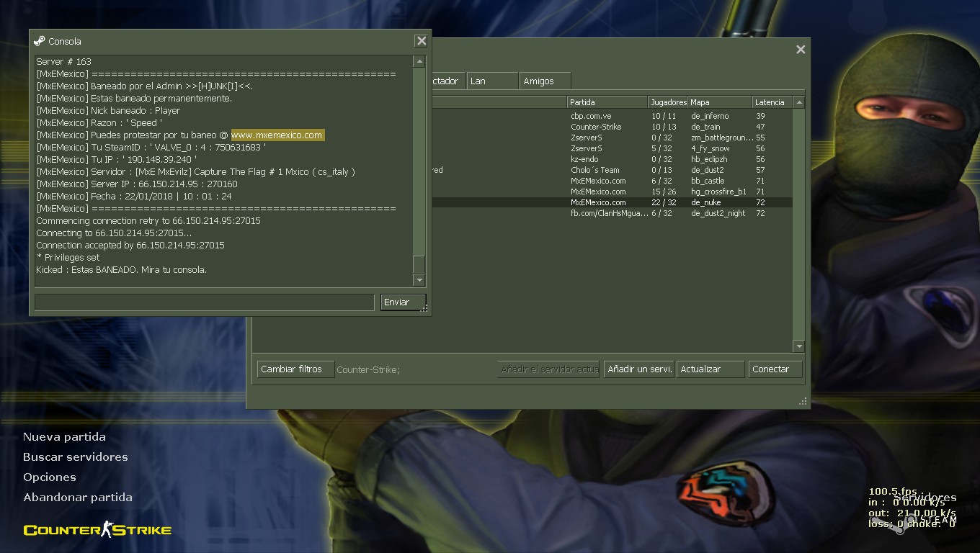Close the Consola window
Viewport: 980px width, 553px height.
click(422, 41)
